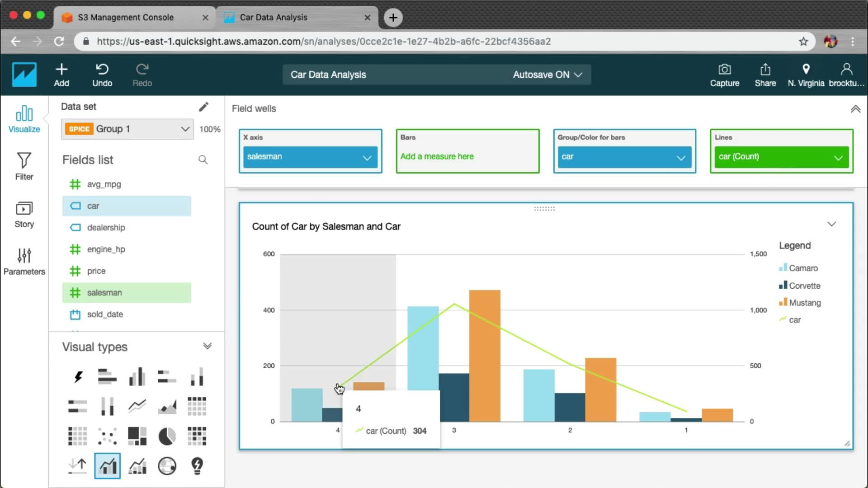Select the engine_hp field in the list
Image resolution: width=868 pixels, height=488 pixels.
click(x=106, y=249)
